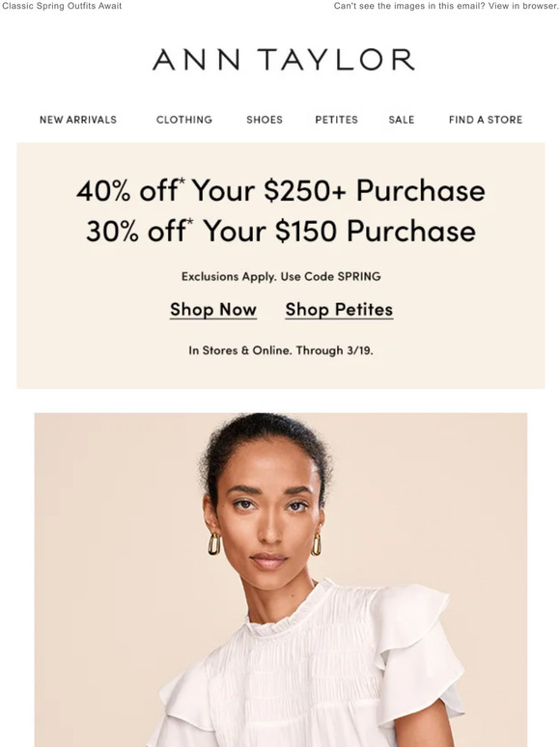
Task: Click the asterisk after 40% off
Action: [x=182, y=181]
